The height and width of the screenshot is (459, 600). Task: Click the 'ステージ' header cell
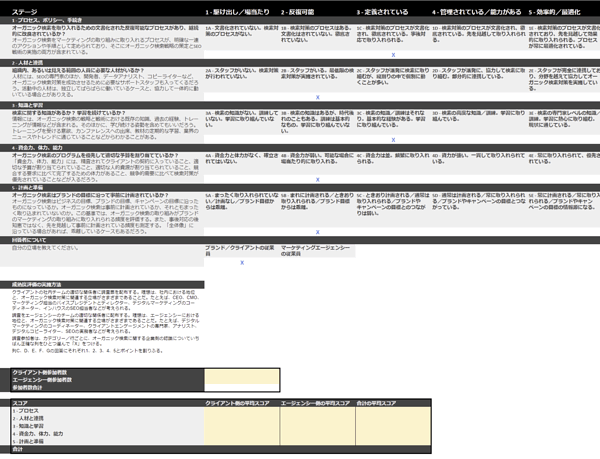(24, 12)
